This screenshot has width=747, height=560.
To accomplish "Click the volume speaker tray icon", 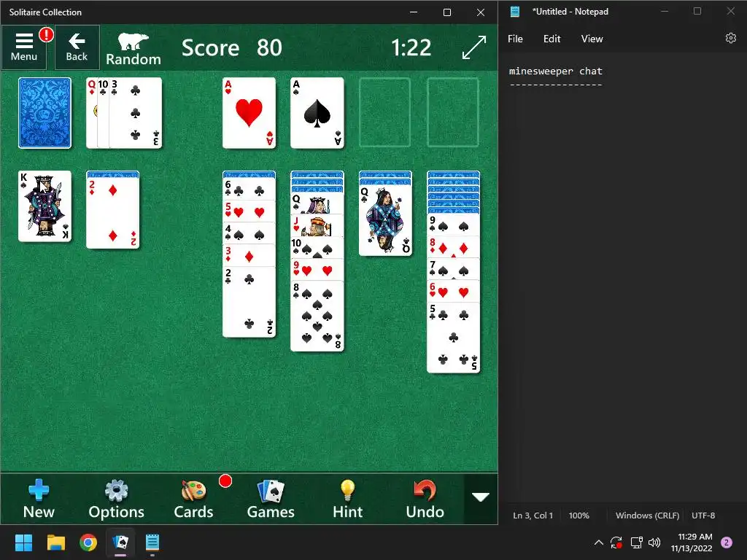I will click(x=654, y=542).
